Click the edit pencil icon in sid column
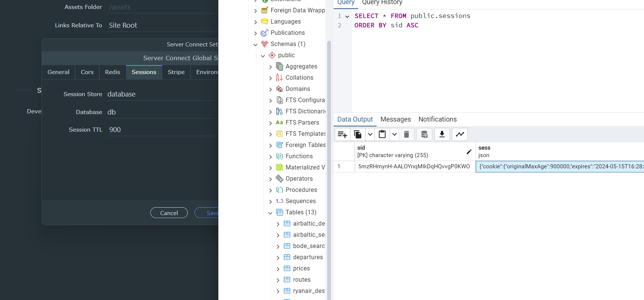 coord(469,151)
